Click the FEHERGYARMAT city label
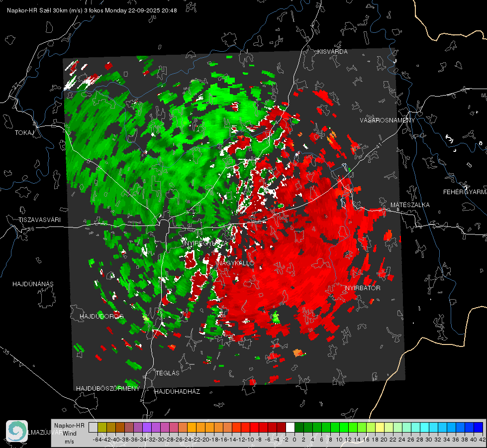 click(x=465, y=192)
